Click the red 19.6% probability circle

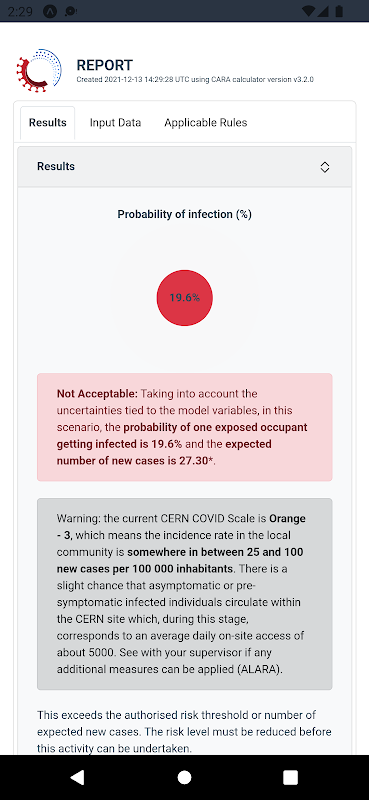(184, 297)
